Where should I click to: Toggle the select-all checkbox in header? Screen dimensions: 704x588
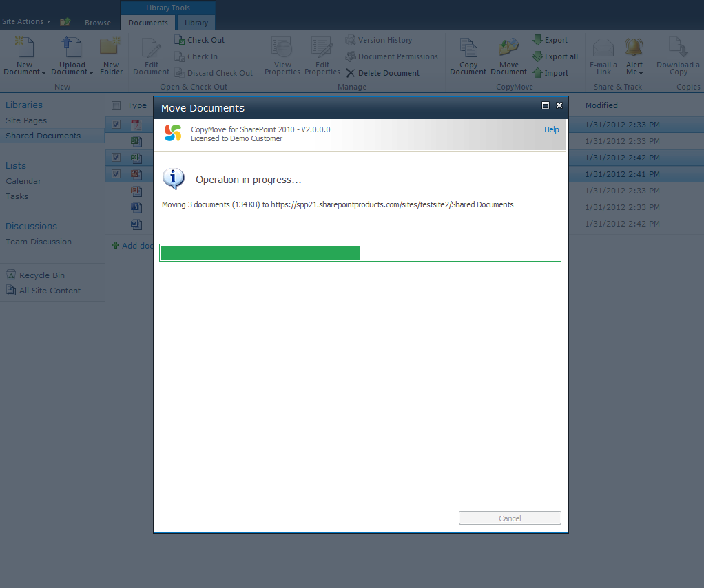click(x=116, y=105)
